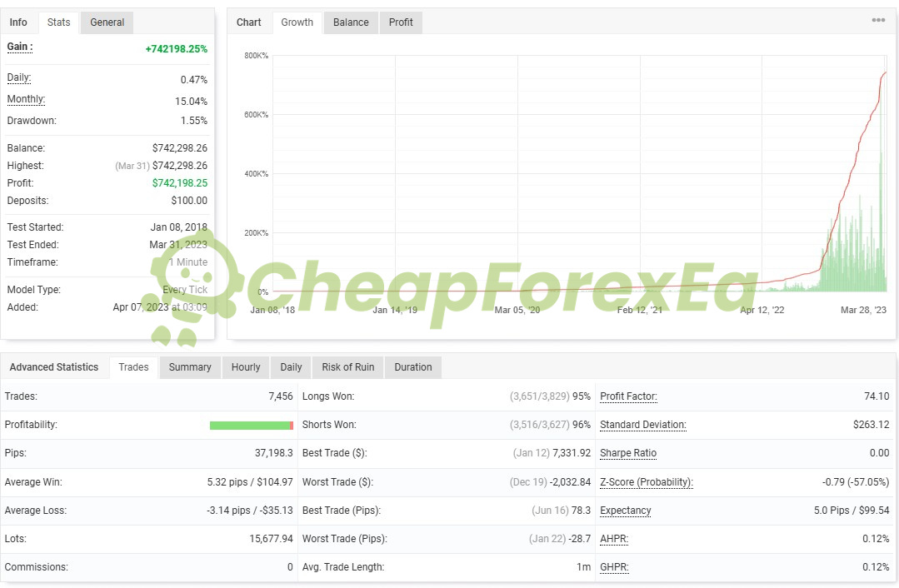Open the Summary statistics tab
899x588 pixels.
pyautogui.click(x=190, y=366)
